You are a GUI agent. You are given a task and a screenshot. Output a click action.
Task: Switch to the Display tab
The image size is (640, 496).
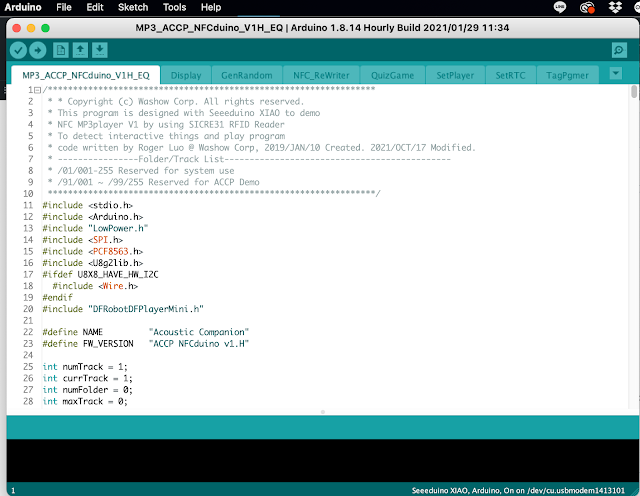[x=186, y=75]
